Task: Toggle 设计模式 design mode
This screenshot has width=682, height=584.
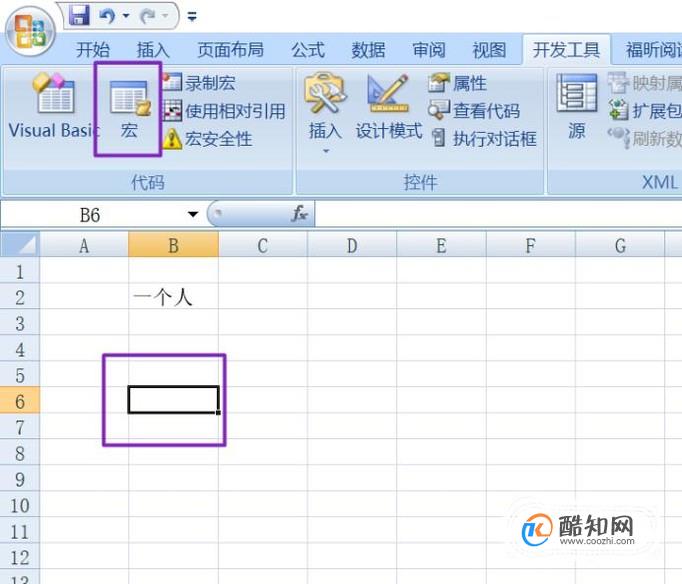Action: coord(389,107)
